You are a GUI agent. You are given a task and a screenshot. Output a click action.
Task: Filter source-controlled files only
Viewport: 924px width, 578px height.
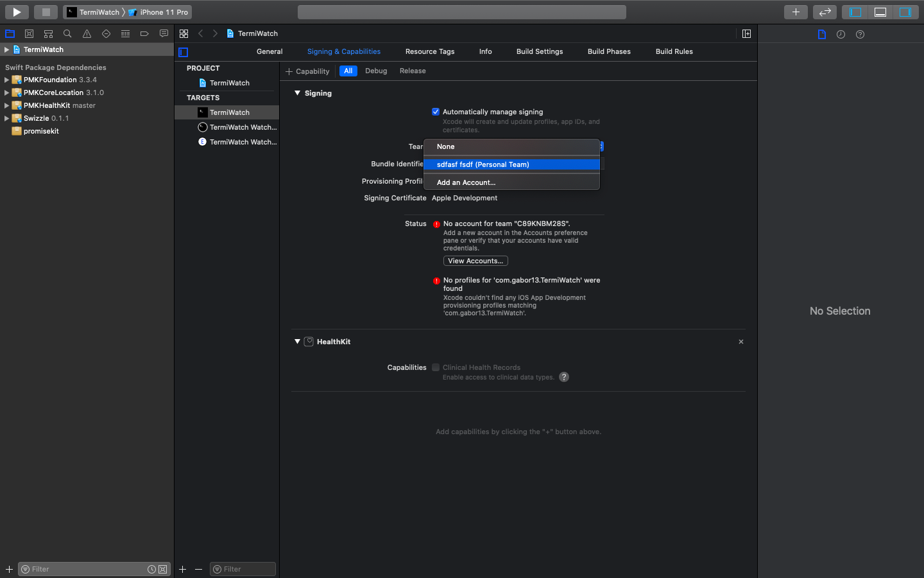(x=163, y=569)
